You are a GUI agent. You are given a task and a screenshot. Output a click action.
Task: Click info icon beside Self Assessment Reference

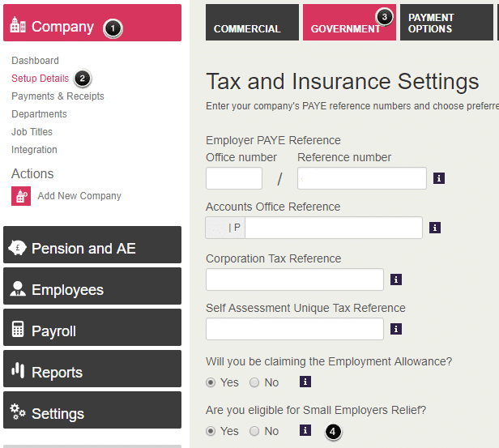[396, 329]
